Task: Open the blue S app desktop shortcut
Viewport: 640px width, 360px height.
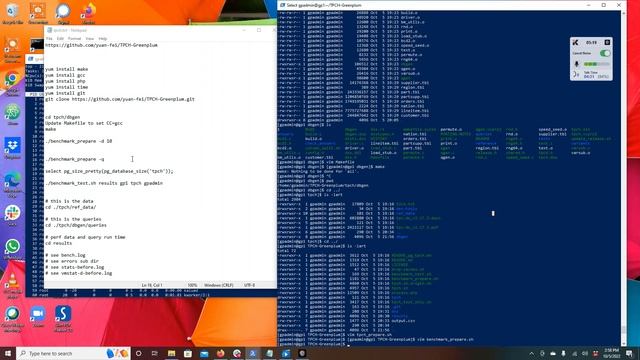Action: [x=63, y=318]
